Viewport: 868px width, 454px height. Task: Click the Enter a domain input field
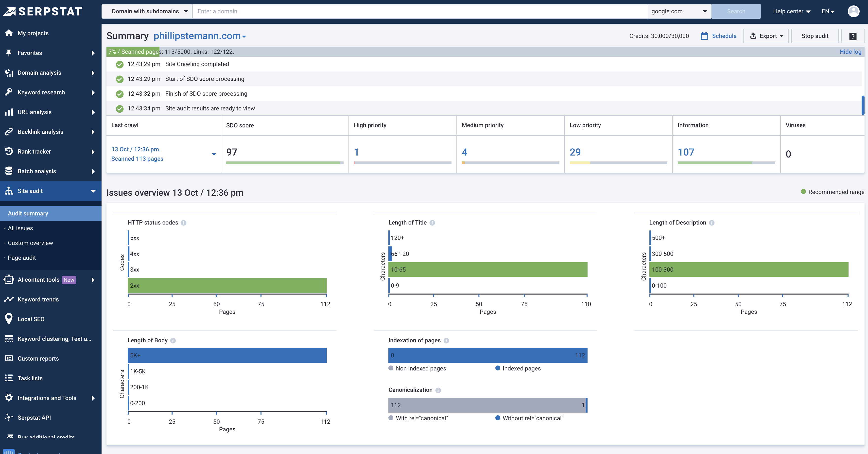coord(420,11)
